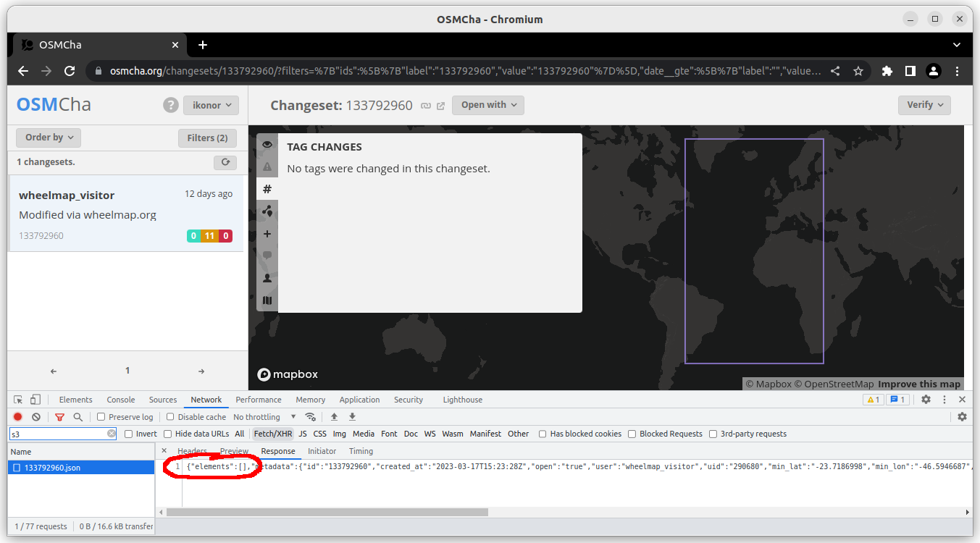
Task: Open the other features plus panel icon
Action: 267,234
